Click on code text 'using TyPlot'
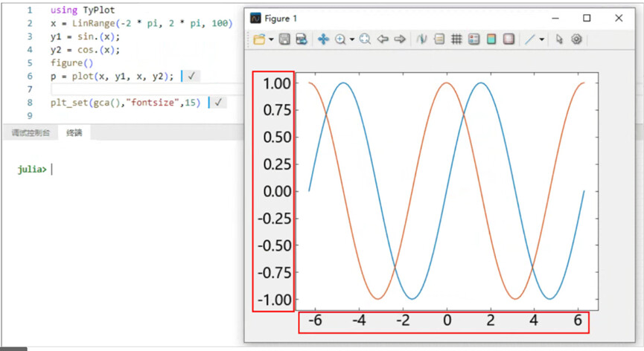This screenshot has height=351, width=644. coord(83,10)
